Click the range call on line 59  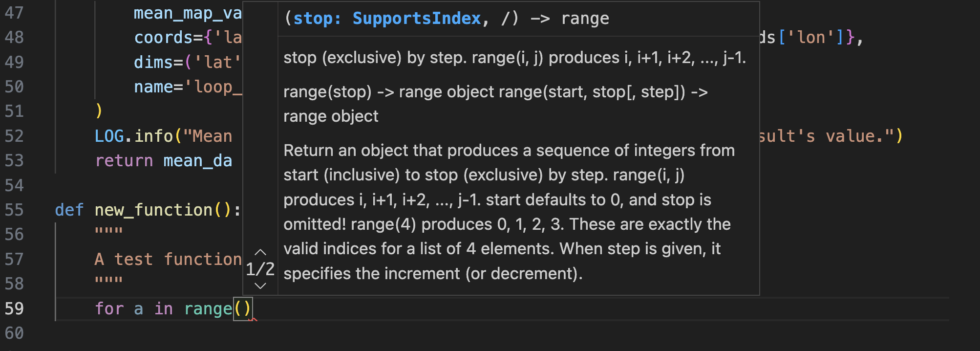pyautogui.click(x=208, y=308)
